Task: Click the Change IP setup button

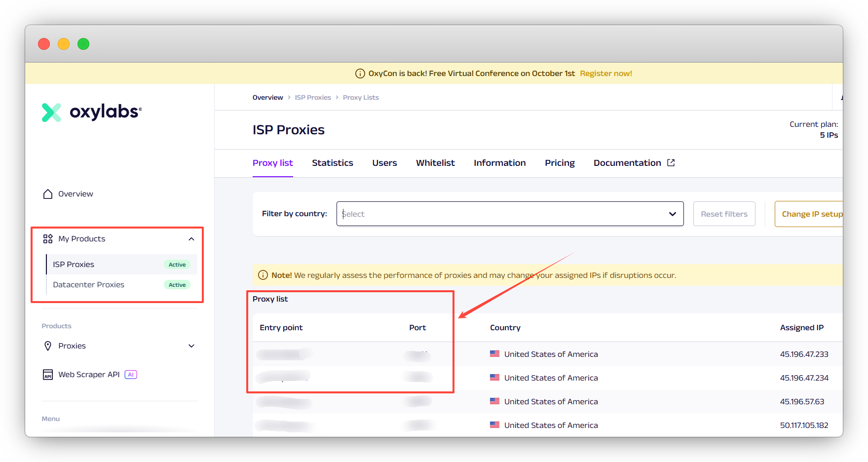Action: coord(809,214)
